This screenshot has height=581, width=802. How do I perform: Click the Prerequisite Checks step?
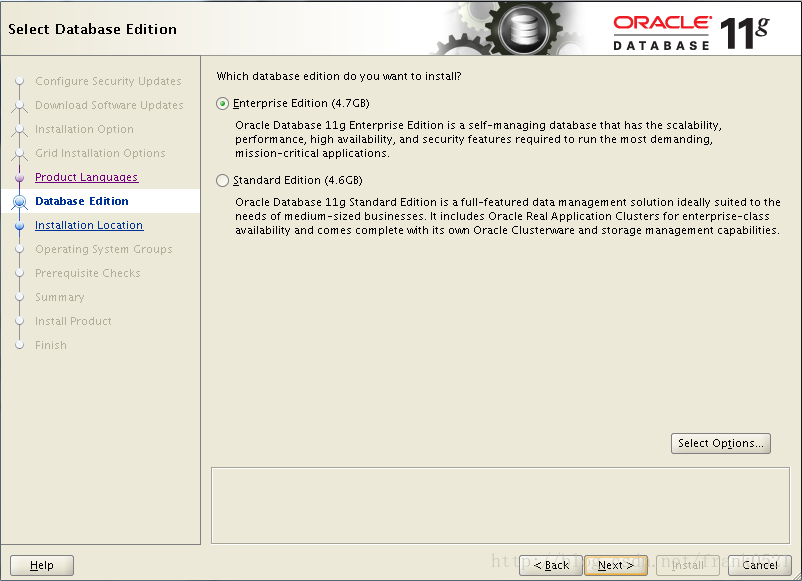click(87, 273)
